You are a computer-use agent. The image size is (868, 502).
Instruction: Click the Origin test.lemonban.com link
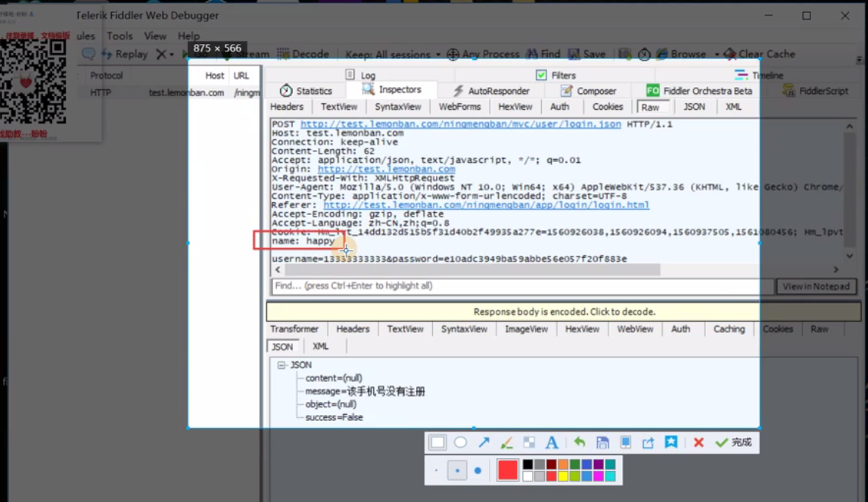[x=387, y=169]
